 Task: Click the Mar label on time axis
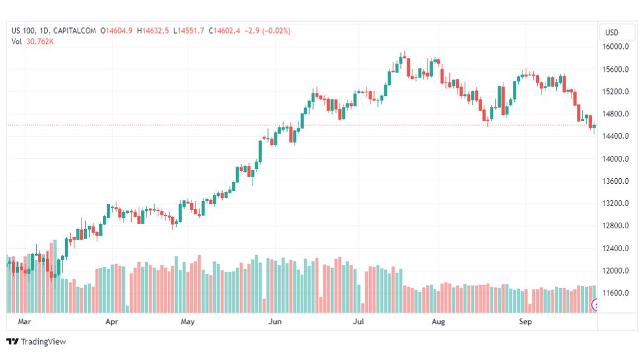pos(25,322)
